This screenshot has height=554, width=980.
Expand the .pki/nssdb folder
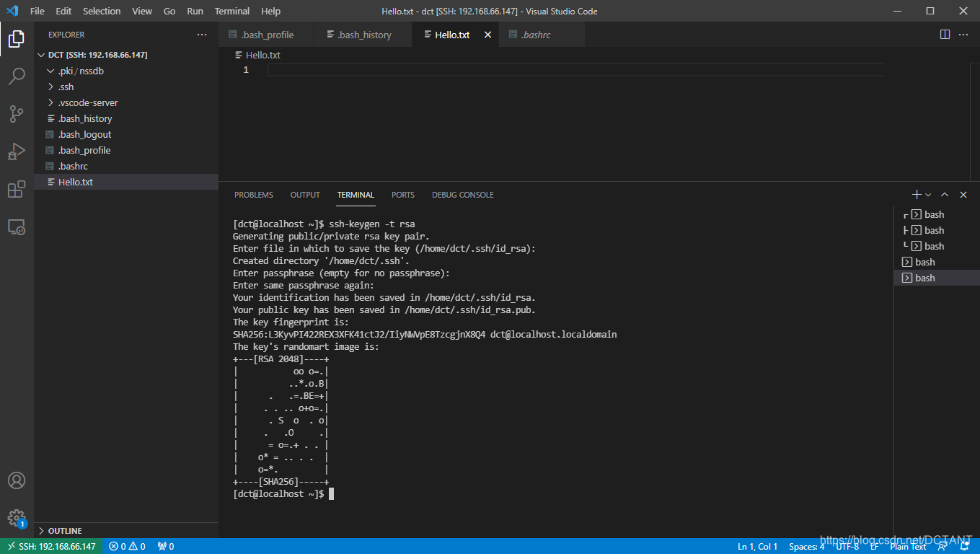pos(126,71)
